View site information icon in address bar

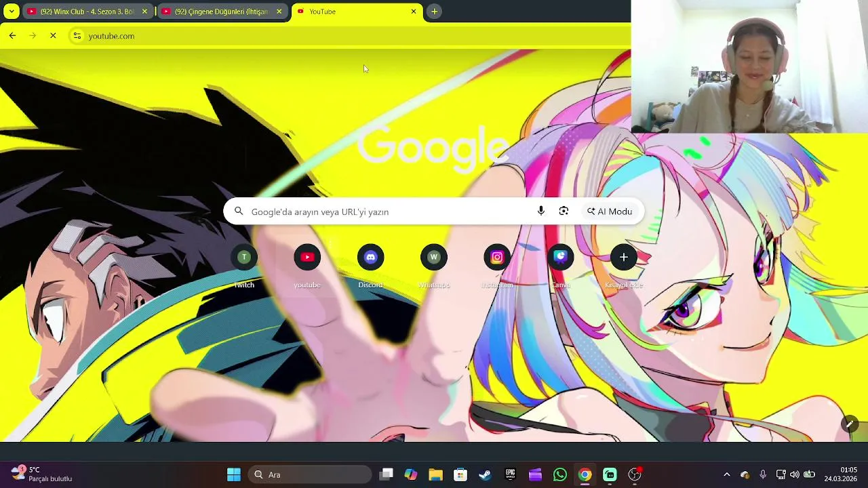(x=77, y=36)
